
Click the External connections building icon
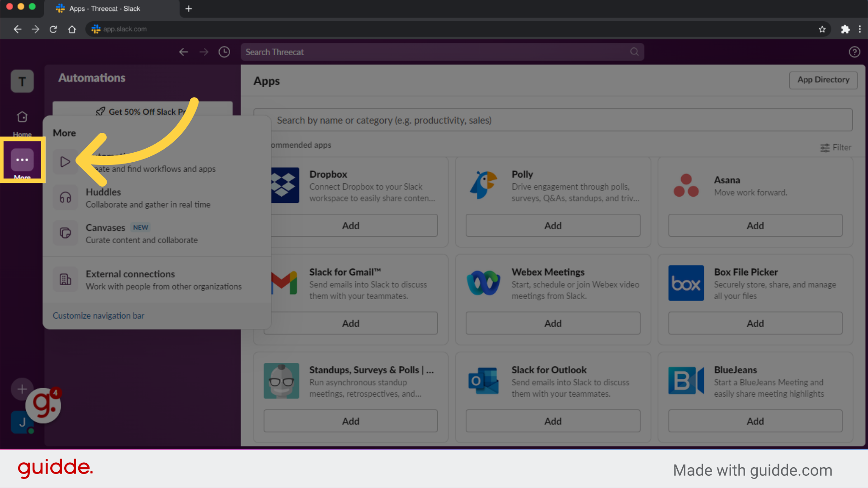(65, 279)
